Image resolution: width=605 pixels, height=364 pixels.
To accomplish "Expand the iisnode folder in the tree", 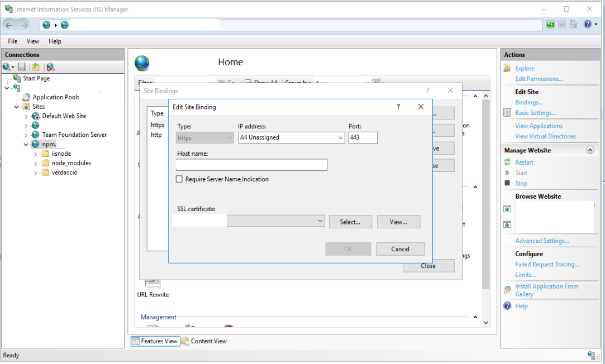I will (35, 153).
